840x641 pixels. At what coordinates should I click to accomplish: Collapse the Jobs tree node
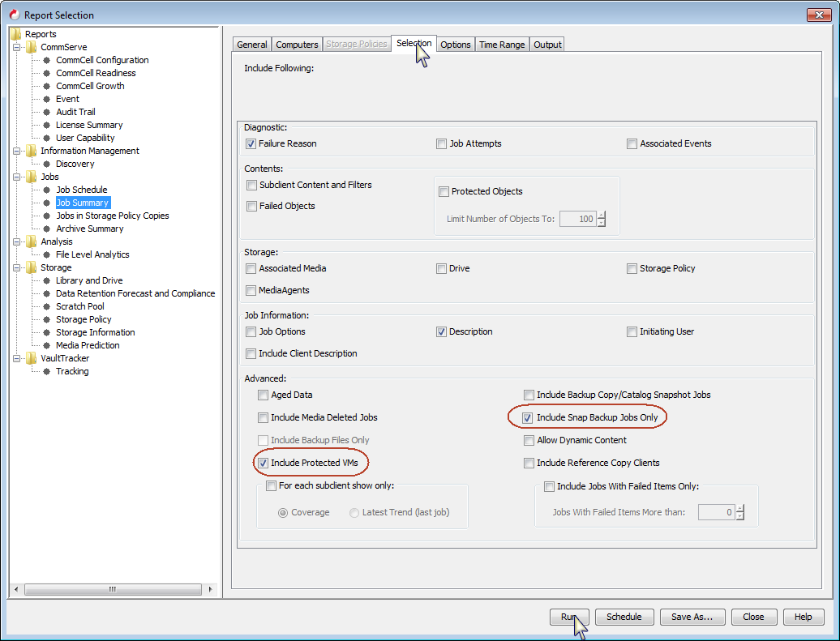(x=18, y=176)
